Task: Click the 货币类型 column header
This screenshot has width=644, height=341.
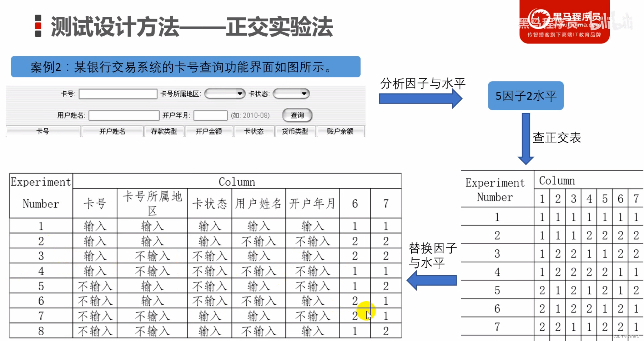Action: click(295, 131)
